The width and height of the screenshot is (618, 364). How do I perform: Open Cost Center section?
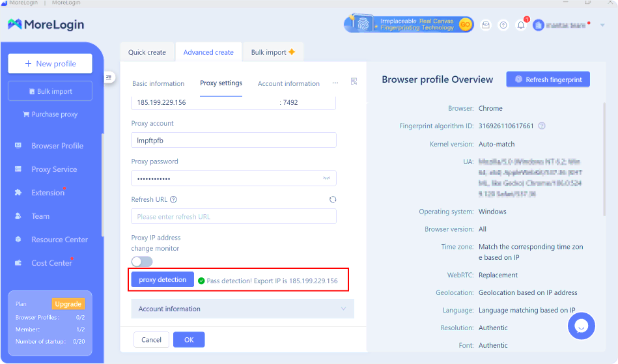[51, 263]
